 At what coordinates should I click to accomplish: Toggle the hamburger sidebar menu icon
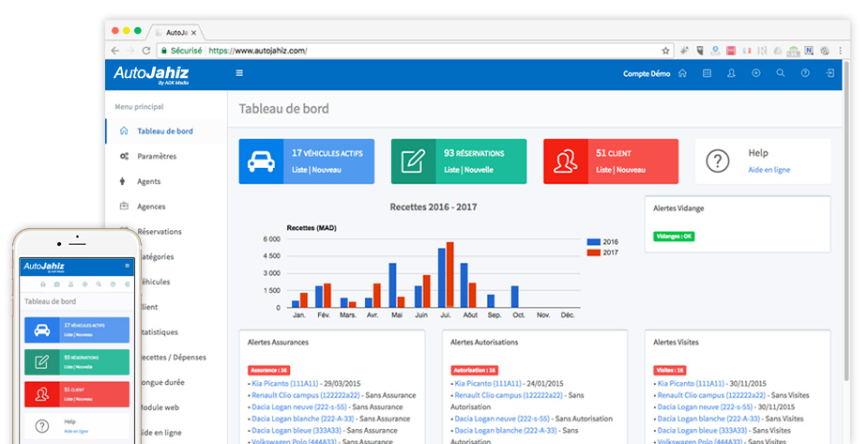coord(239,73)
